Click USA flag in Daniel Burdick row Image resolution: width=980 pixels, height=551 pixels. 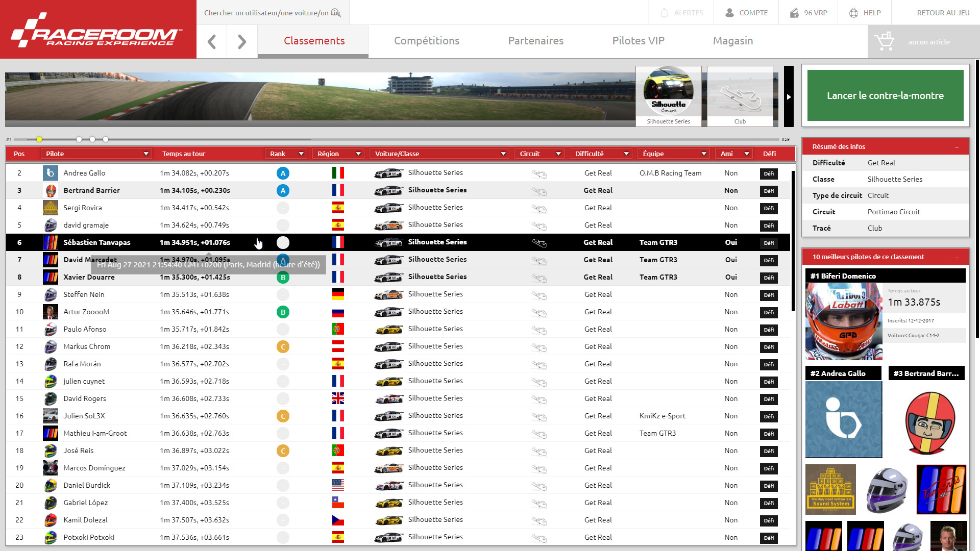[x=338, y=485]
